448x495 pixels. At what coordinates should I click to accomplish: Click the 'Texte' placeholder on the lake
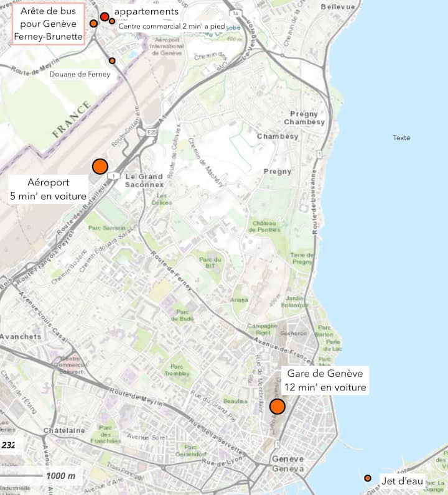[401, 137]
